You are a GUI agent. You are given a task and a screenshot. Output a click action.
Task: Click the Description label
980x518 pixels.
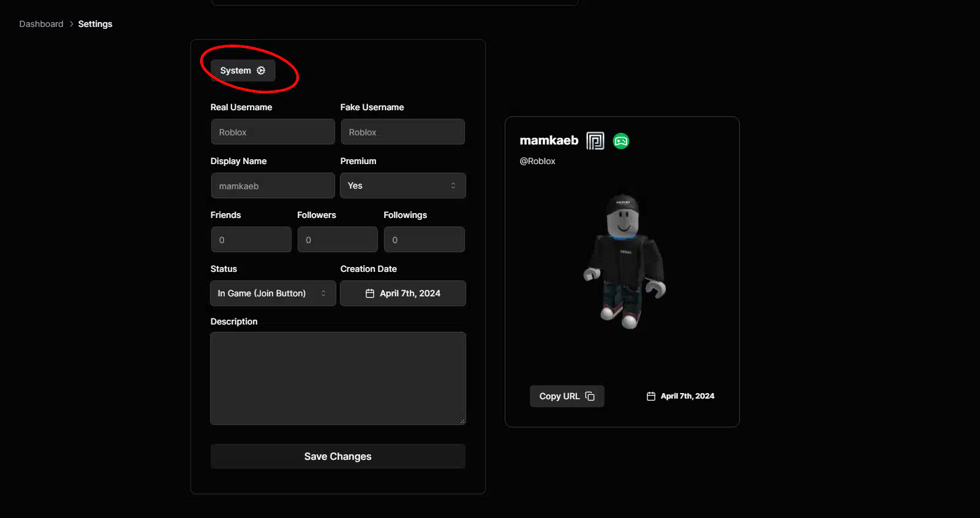pyautogui.click(x=234, y=321)
